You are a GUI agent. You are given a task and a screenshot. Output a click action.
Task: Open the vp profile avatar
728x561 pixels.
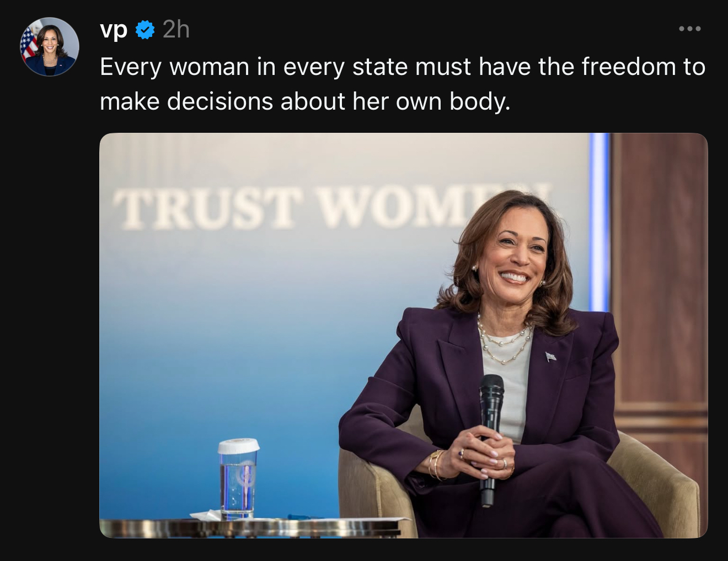pos(50,47)
